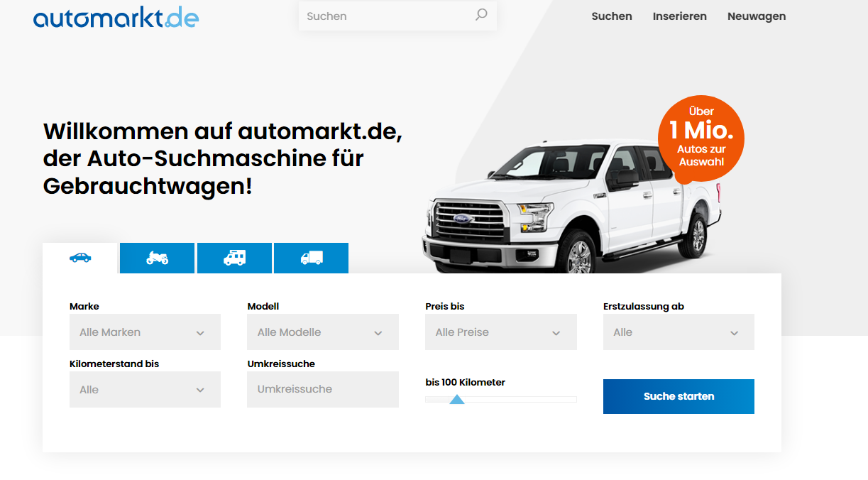
Task: Select the motorhome camper vehicle tab
Action: pos(234,258)
